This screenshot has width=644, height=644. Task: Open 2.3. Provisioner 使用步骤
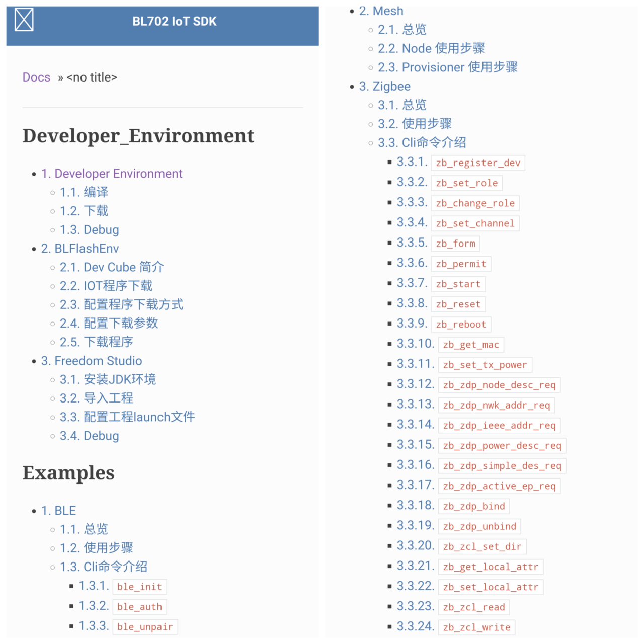tap(447, 67)
